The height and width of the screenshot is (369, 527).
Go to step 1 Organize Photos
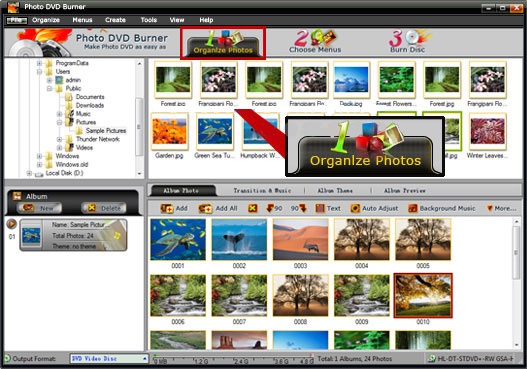[223, 43]
